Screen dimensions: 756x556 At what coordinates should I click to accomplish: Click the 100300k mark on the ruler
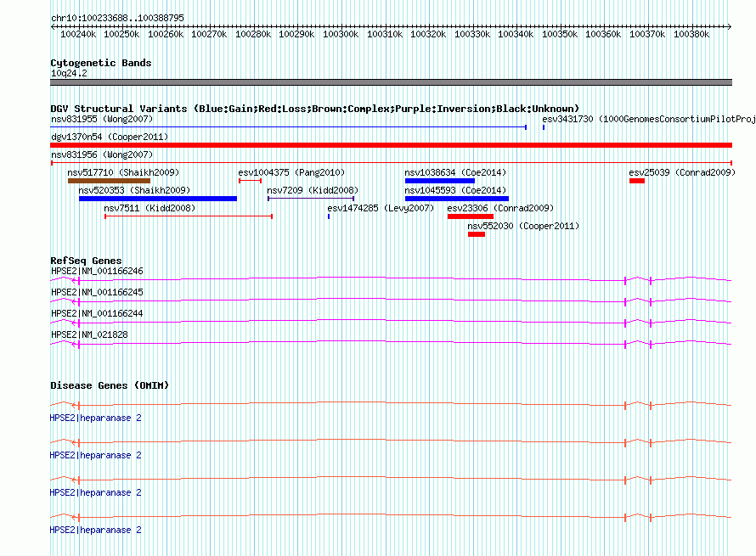(x=341, y=34)
